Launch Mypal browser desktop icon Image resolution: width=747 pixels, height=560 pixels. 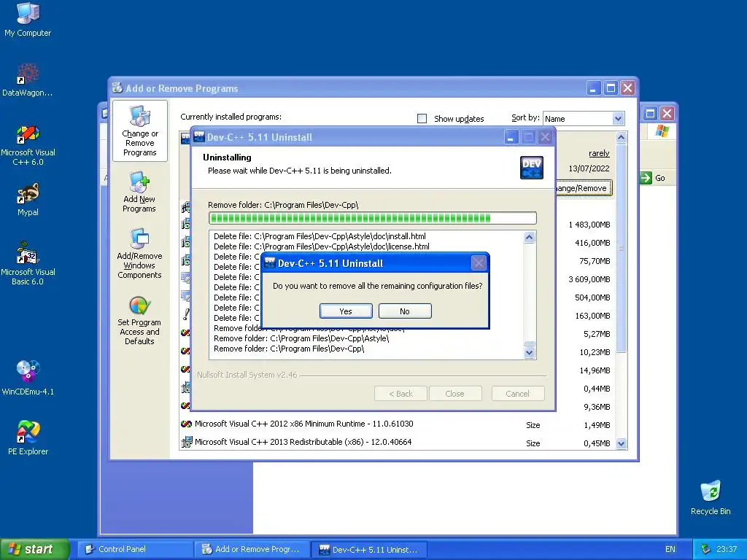[x=28, y=200]
